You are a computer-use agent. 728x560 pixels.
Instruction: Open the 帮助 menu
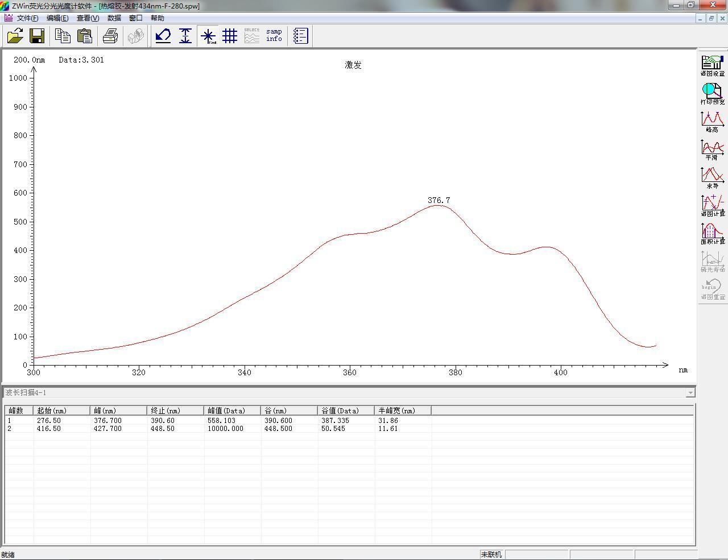pyautogui.click(x=158, y=18)
